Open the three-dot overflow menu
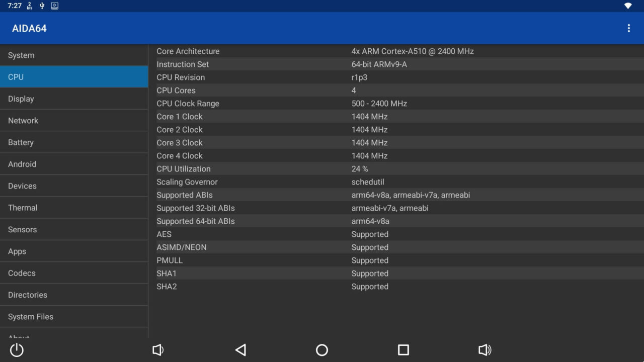644x362 pixels. 628,28
